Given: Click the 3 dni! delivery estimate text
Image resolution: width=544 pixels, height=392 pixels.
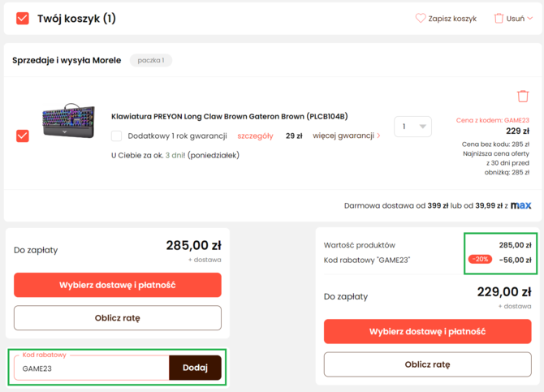Looking at the screenshot, I should click(x=175, y=155).
